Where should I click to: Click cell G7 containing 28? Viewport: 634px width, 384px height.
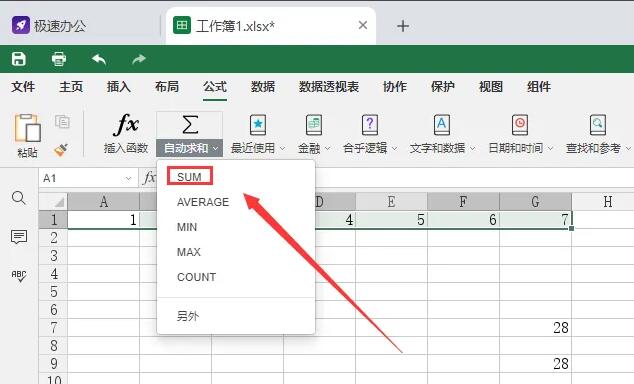click(535, 327)
